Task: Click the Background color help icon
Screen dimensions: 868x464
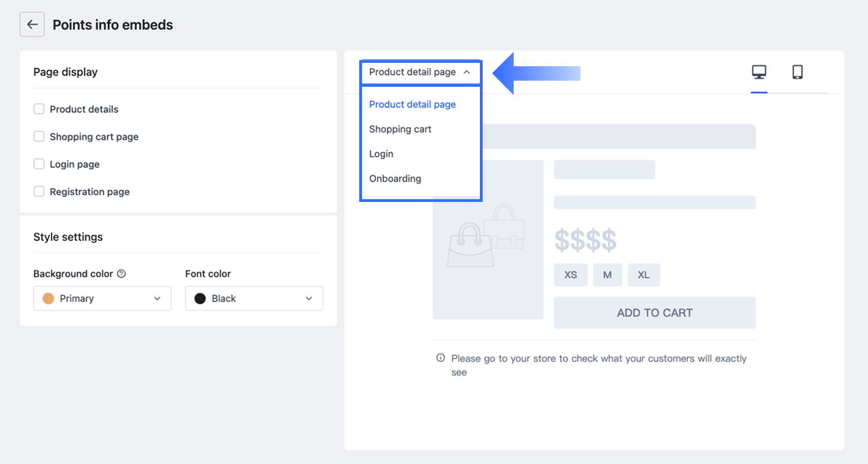Action: point(121,274)
